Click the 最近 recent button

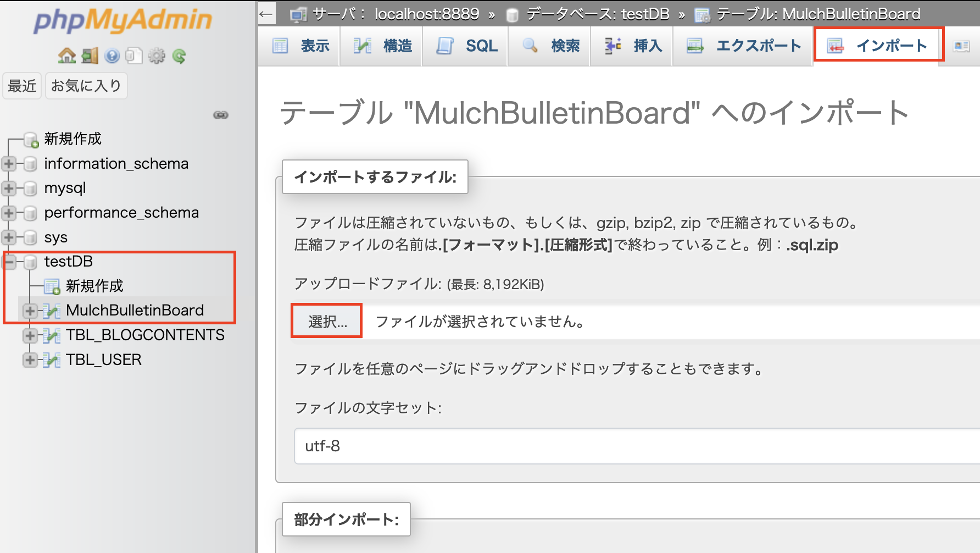click(22, 85)
